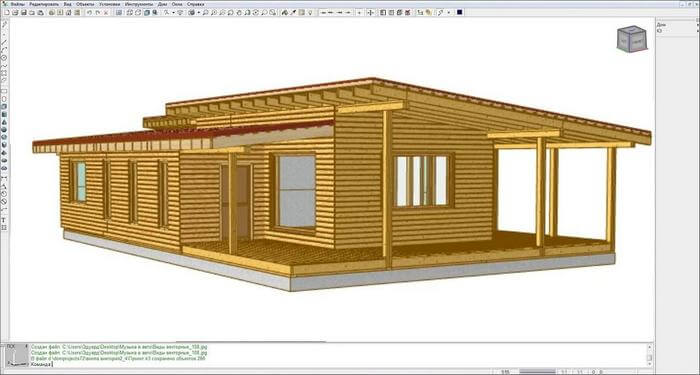Open the Дом menu
Screen dimensions: 700x375
162,4
